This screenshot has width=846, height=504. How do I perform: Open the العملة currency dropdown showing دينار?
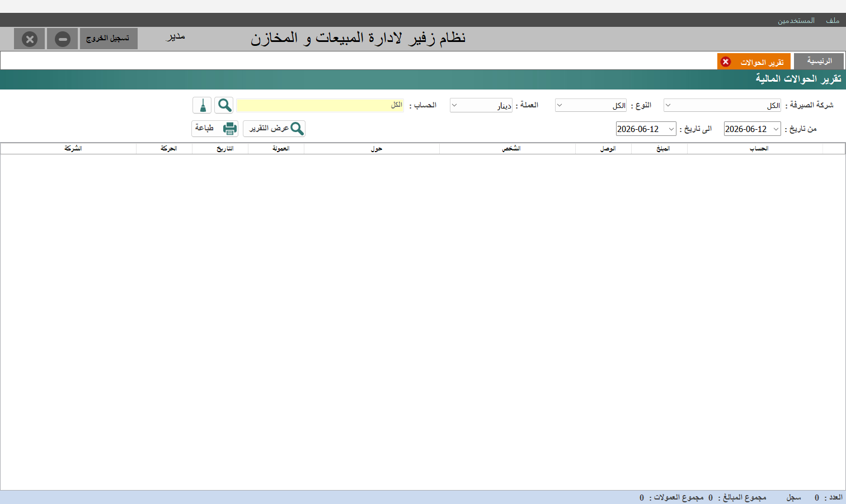pos(481,105)
